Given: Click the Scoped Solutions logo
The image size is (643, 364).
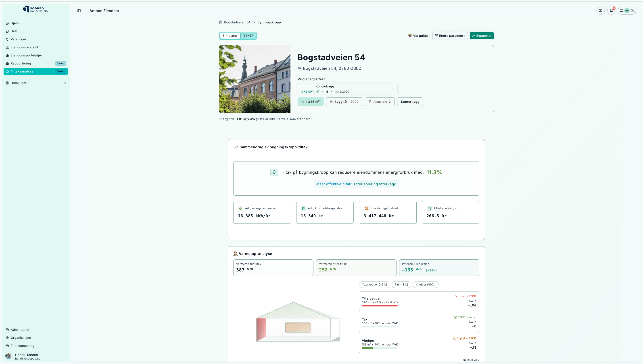Looking at the screenshot, I should (35, 9).
